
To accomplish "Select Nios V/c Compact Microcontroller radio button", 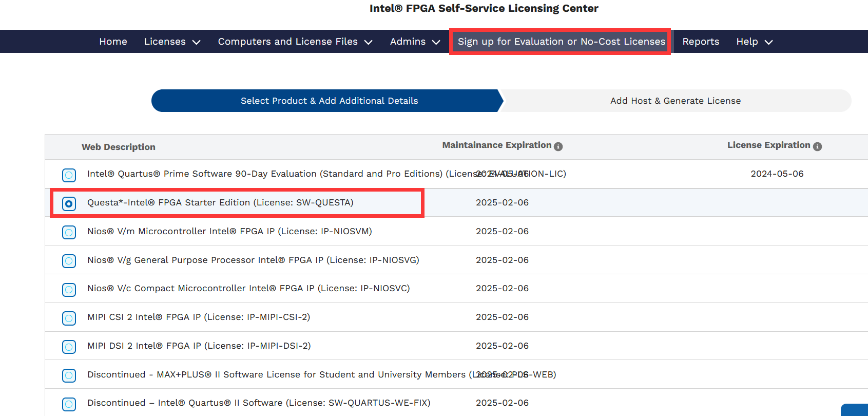I will [x=69, y=290].
